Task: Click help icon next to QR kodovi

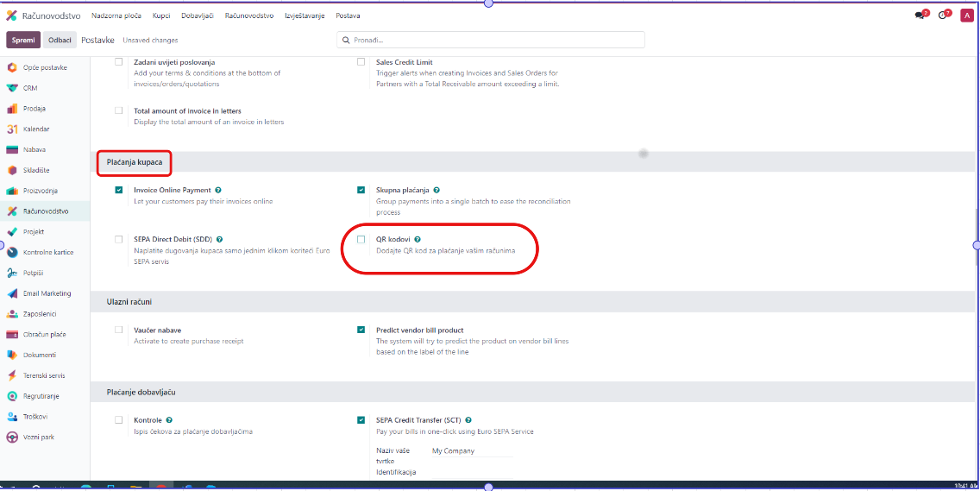Action: pos(418,239)
